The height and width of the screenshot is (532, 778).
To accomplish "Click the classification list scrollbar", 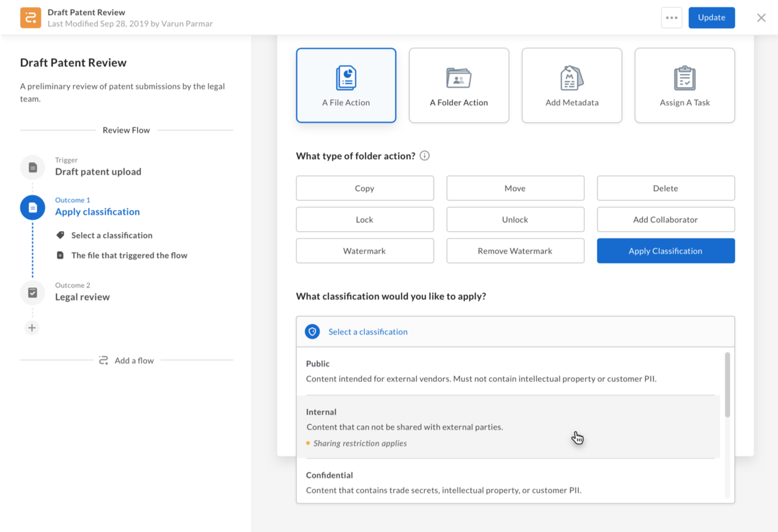I will click(x=727, y=385).
